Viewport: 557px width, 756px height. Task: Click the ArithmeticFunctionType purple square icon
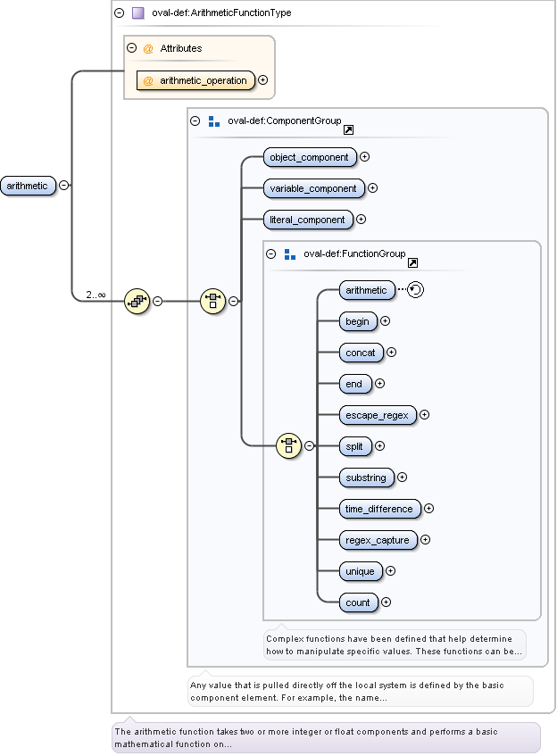pyautogui.click(x=137, y=13)
